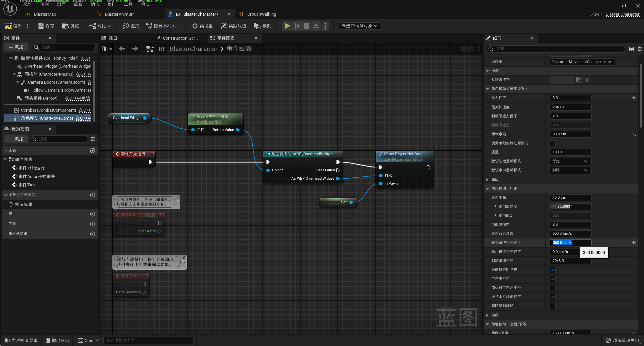Click the Compile (编译) blueprint button

[13, 26]
